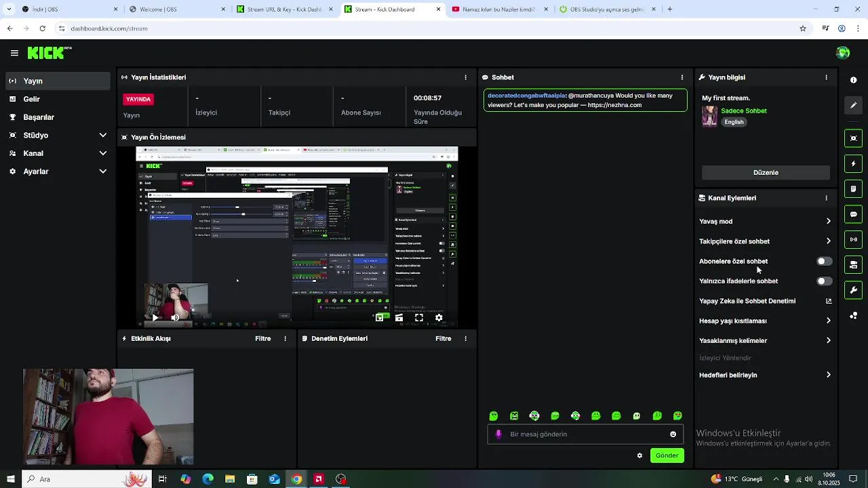Image resolution: width=868 pixels, height=488 pixels.
Task: Open Hedefleri belirleyin arrow
Action: (828, 375)
